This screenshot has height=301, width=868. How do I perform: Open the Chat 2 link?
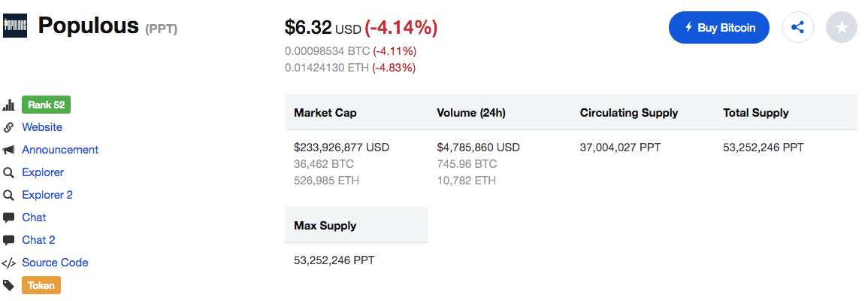click(38, 240)
